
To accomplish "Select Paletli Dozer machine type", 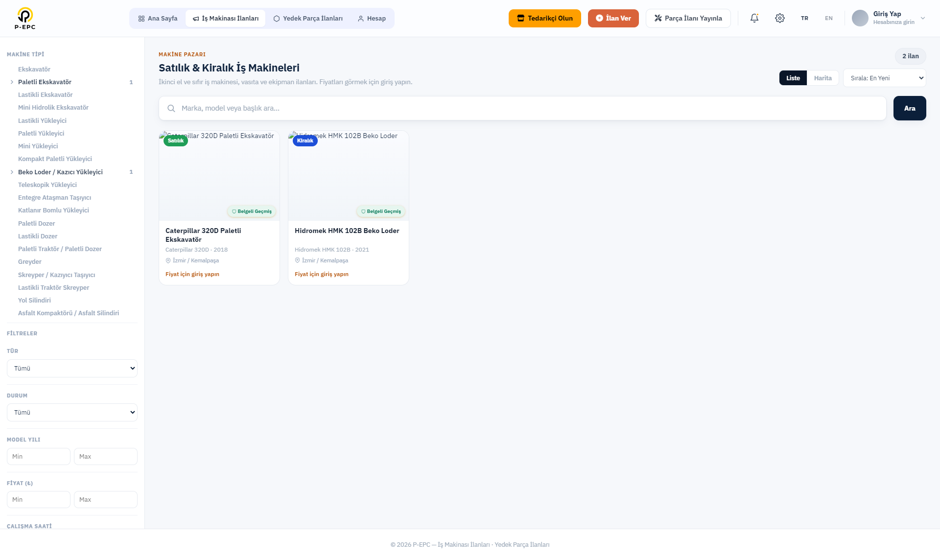I will click(x=36, y=224).
